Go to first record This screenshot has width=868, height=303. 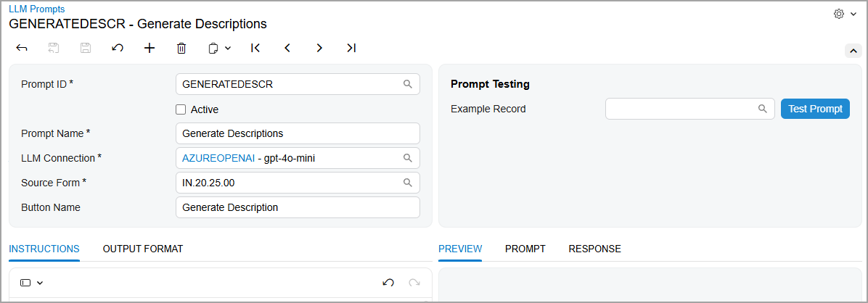coord(255,49)
